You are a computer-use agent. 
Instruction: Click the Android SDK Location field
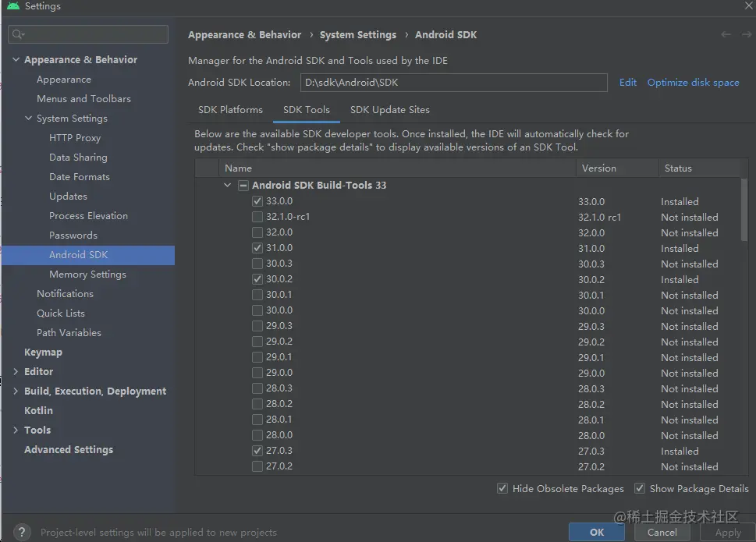453,83
